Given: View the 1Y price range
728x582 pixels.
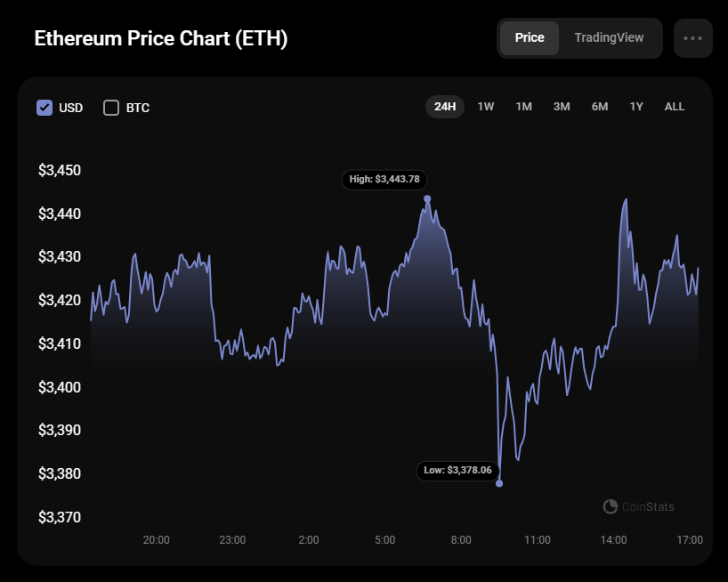Looking at the screenshot, I should (x=636, y=107).
